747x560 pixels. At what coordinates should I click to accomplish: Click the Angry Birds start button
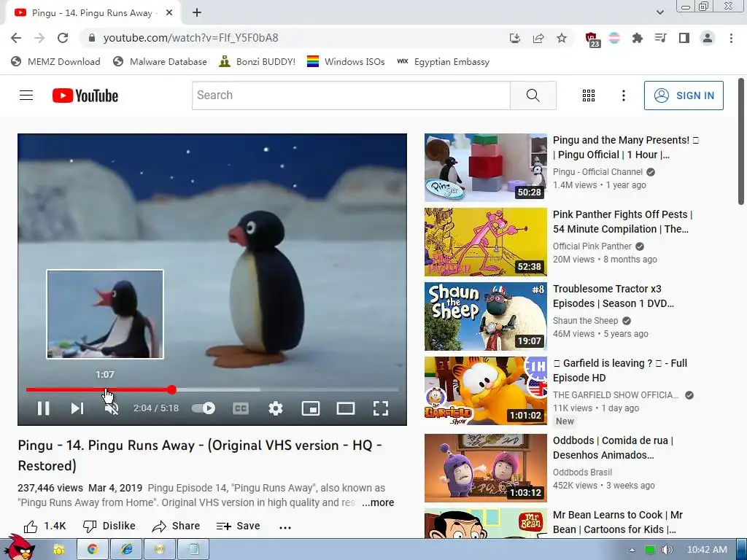coord(19,548)
